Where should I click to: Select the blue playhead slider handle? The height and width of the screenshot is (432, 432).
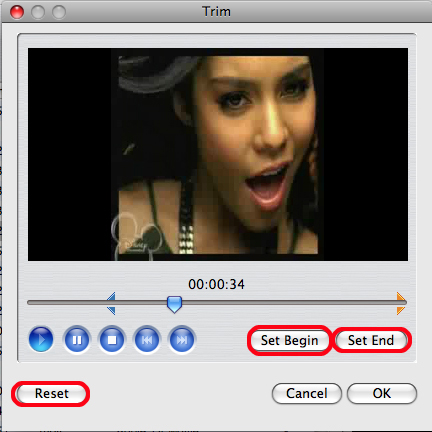[x=174, y=304]
